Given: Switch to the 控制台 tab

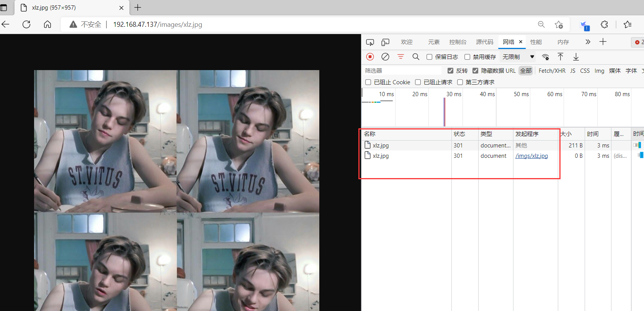Looking at the screenshot, I should point(458,42).
